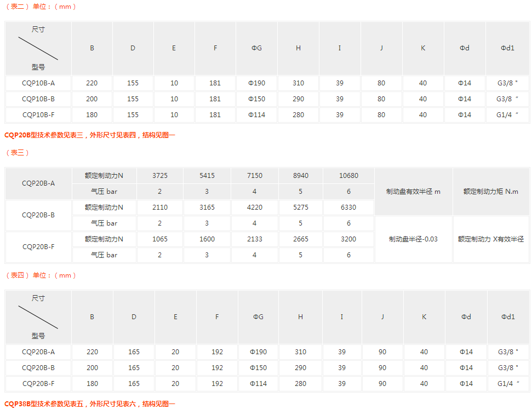Select the CQP10B-B model row label
This screenshot has height=415, width=532.
pos(38,99)
